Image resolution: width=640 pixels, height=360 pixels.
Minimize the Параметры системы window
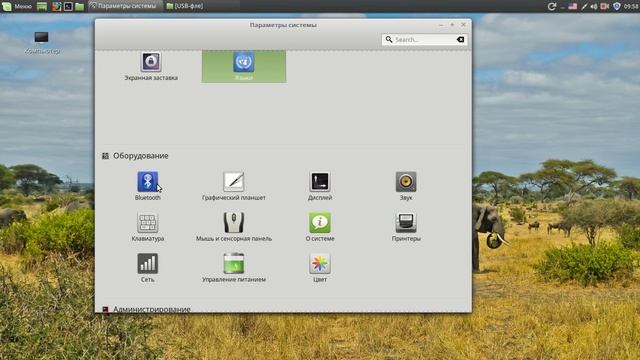(x=441, y=24)
